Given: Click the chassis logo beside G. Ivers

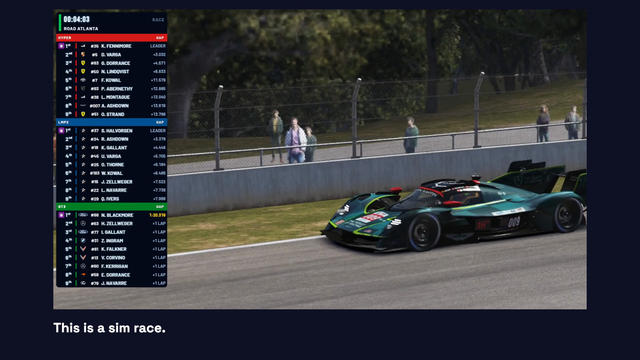Looking at the screenshot, I should tap(83, 199).
